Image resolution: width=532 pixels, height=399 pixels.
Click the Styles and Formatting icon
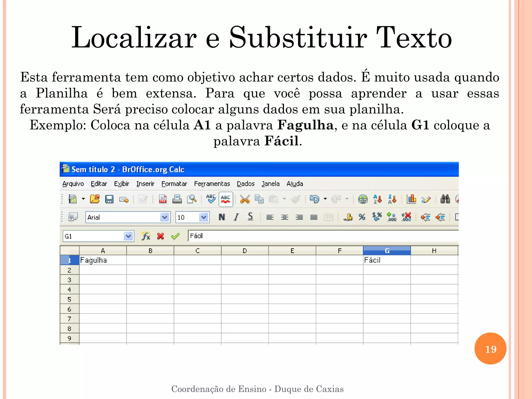(x=73, y=217)
